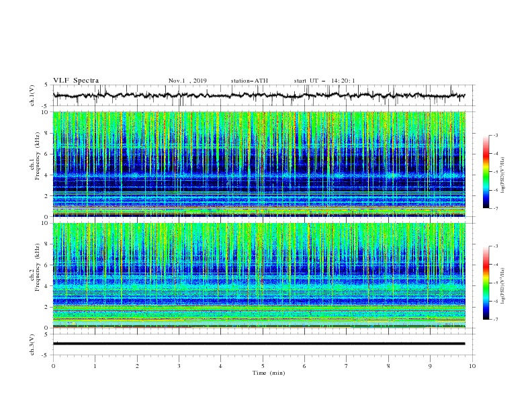
Task: Select the ch.2 "Frequency (kHz)" axis label
Action: 36,267
